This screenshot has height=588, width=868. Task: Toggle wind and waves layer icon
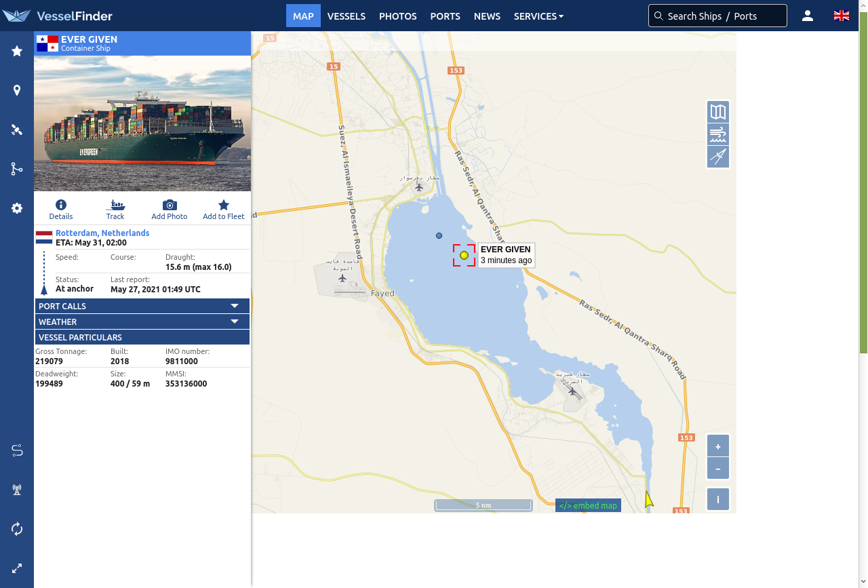tap(718, 134)
